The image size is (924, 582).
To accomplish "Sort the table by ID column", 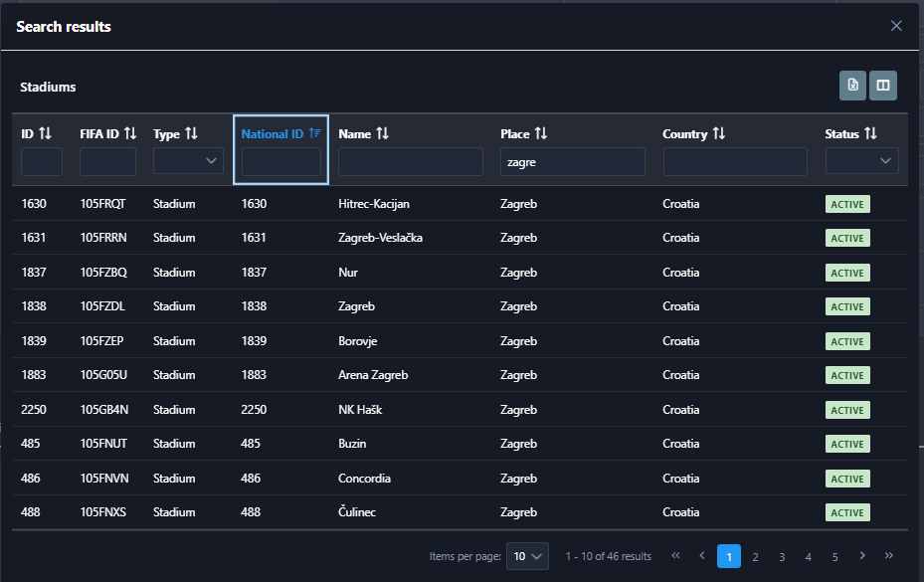I will [45, 133].
